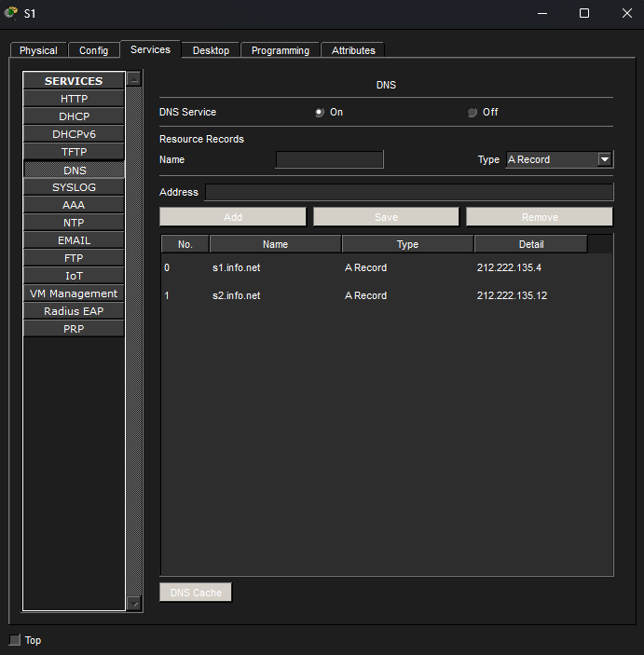Select PRP service

(x=74, y=329)
